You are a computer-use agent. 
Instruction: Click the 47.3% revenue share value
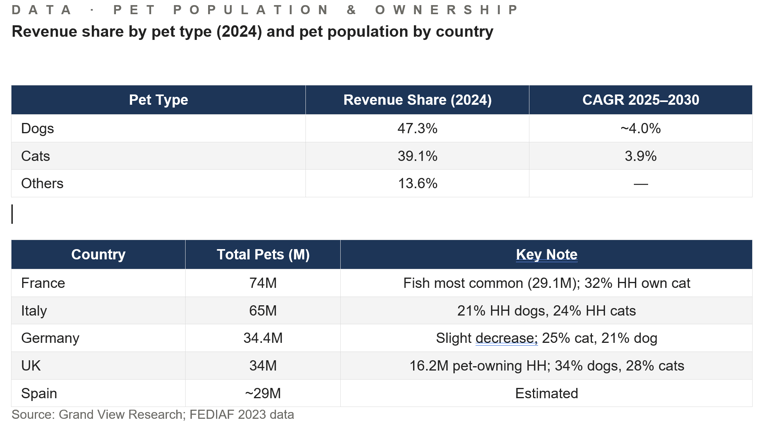point(417,128)
